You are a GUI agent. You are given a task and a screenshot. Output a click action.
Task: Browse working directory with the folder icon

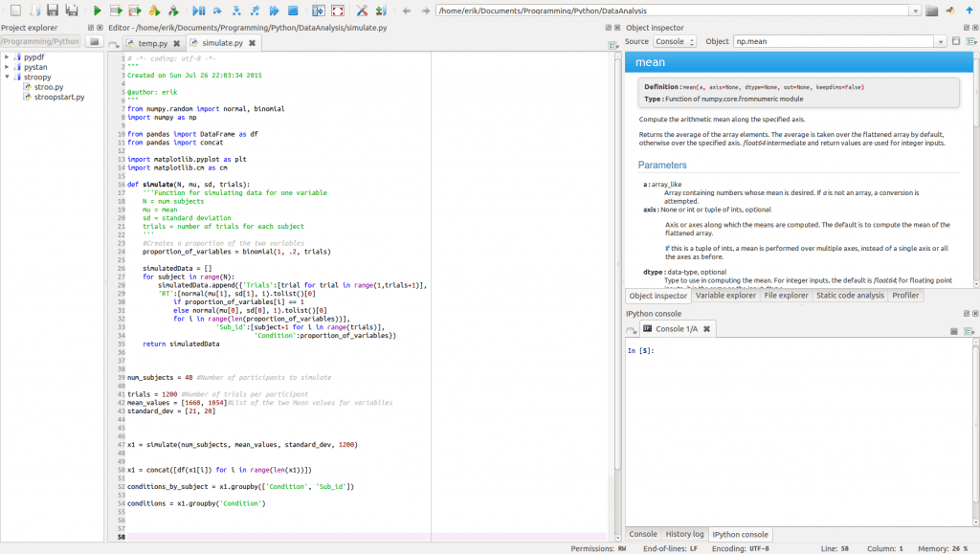(x=931, y=11)
